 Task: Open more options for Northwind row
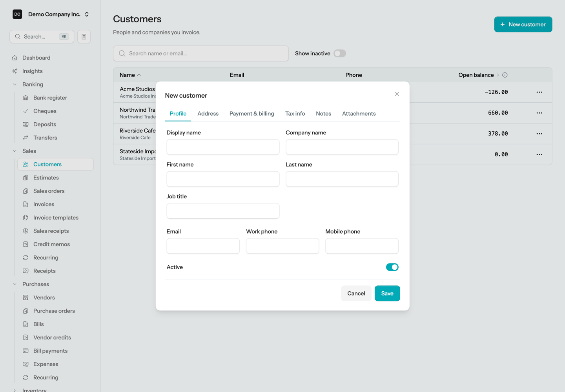click(539, 113)
